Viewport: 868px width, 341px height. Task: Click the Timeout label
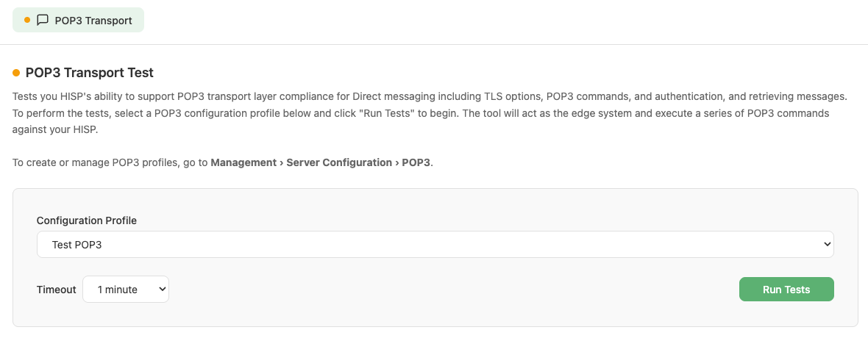pyautogui.click(x=57, y=290)
